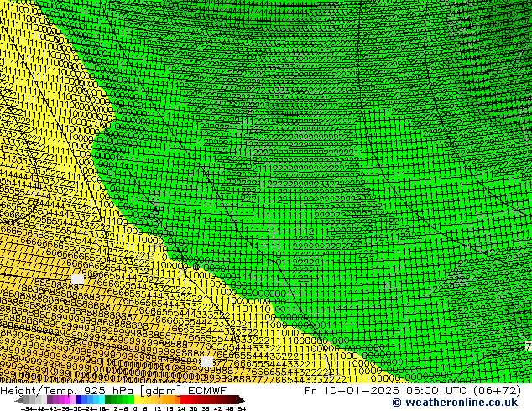Screen dimensions: 532x411
Task: Click the cyan legend swatch above -18
Action: (x=102, y=400)
